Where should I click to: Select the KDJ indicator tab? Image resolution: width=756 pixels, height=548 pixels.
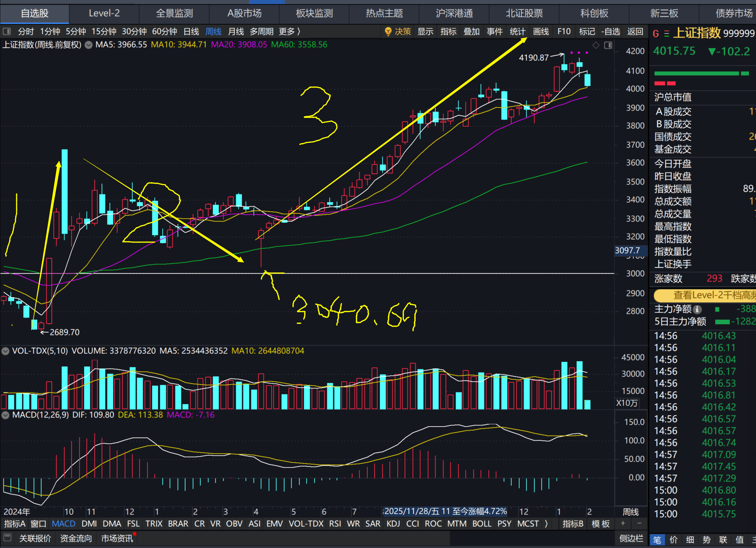point(393,523)
